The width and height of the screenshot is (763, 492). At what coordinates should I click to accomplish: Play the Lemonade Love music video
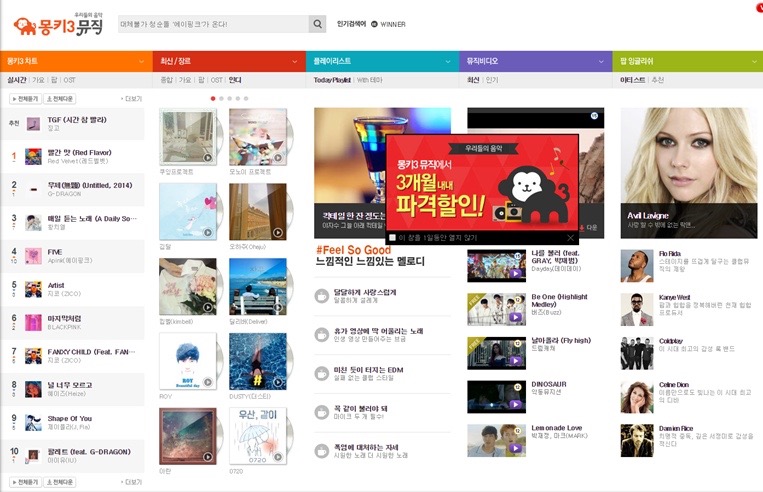515,448
